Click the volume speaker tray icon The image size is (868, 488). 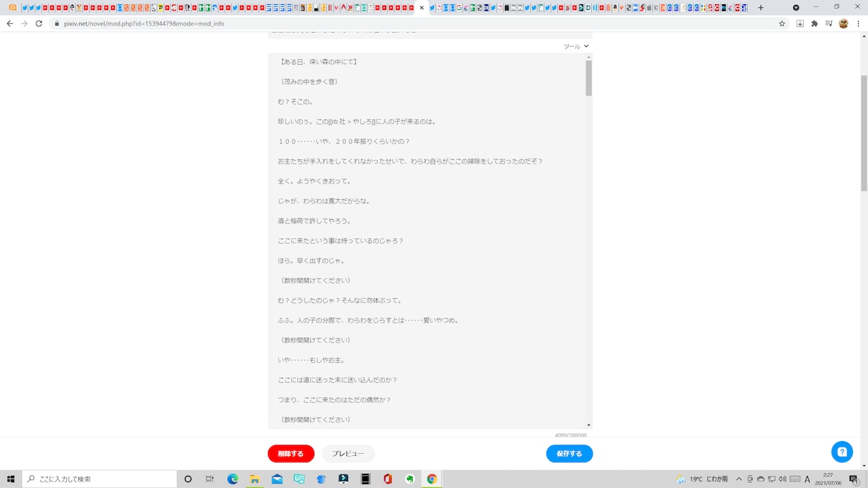pyautogui.click(x=783, y=479)
